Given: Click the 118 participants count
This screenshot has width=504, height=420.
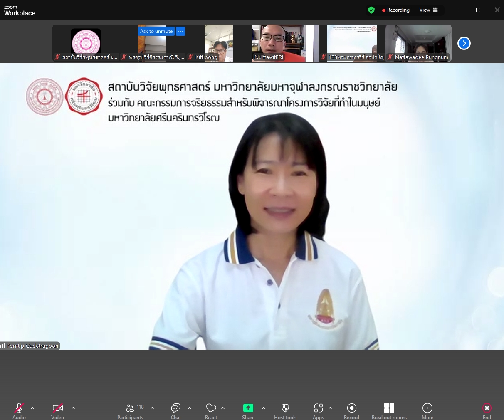Looking at the screenshot, I should (141, 407).
